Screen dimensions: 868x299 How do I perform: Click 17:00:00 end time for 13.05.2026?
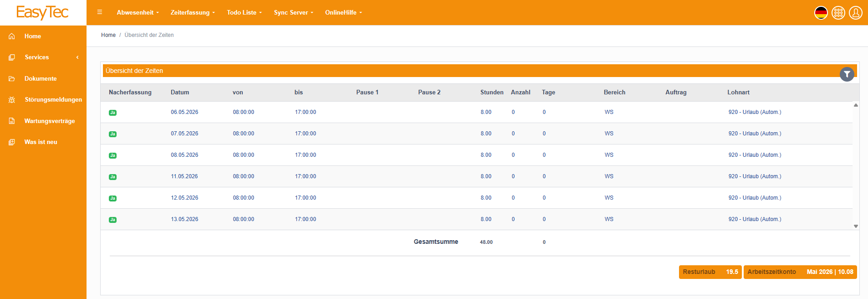pyautogui.click(x=306, y=219)
